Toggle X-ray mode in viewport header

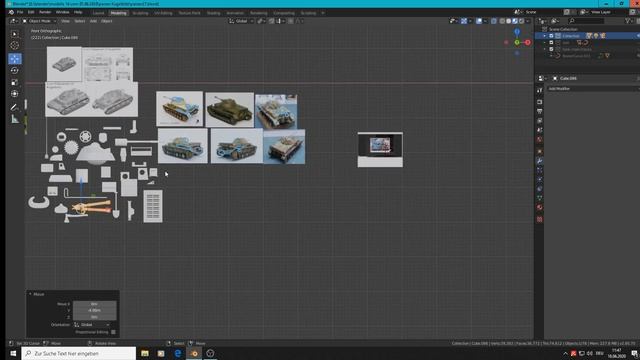click(493, 21)
